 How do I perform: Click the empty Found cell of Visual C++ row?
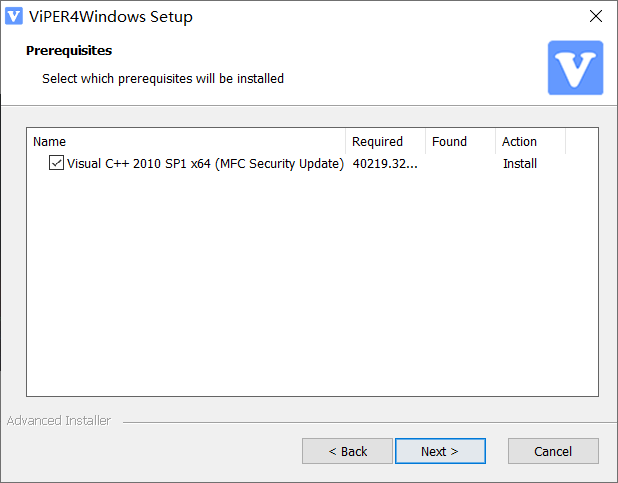point(460,163)
